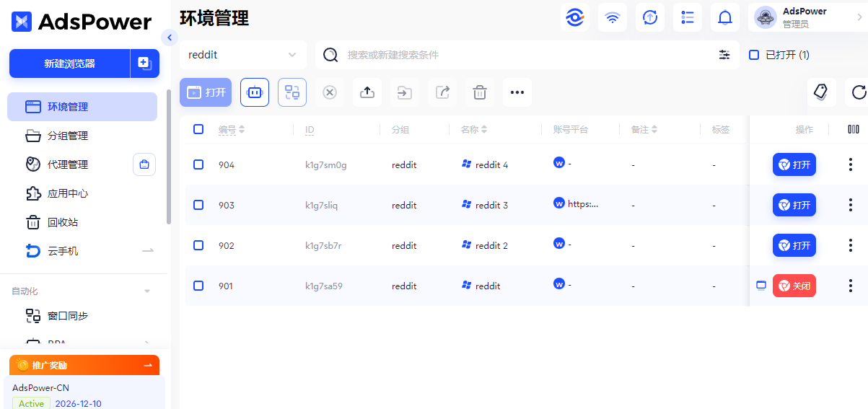Click the circled X close-browsers toolbar icon
The image size is (868, 409).
pos(330,92)
